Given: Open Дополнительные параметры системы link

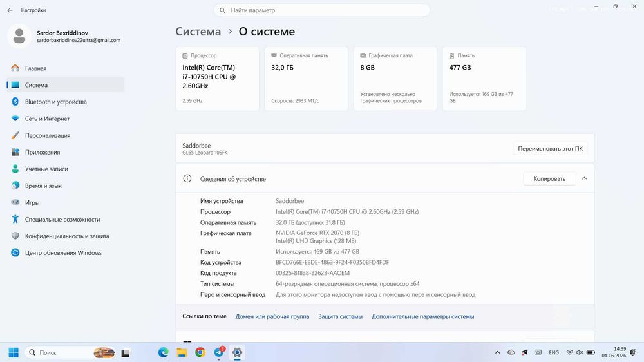Looking at the screenshot, I should click(x=422, y=316).
